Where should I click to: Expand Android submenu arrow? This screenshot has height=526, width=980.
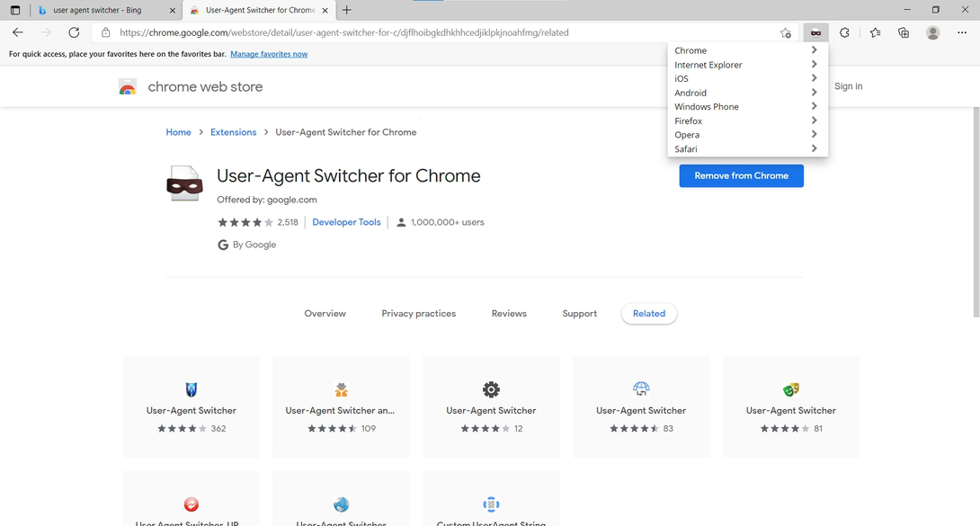(814, 93)
